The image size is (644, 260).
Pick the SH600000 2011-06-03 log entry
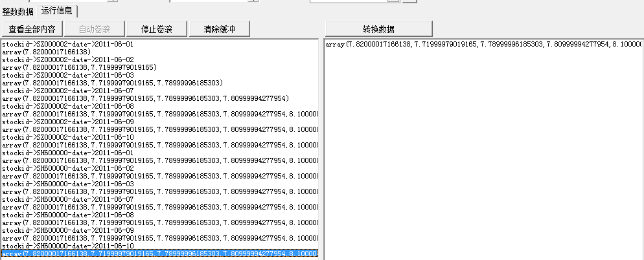(67, 184)
